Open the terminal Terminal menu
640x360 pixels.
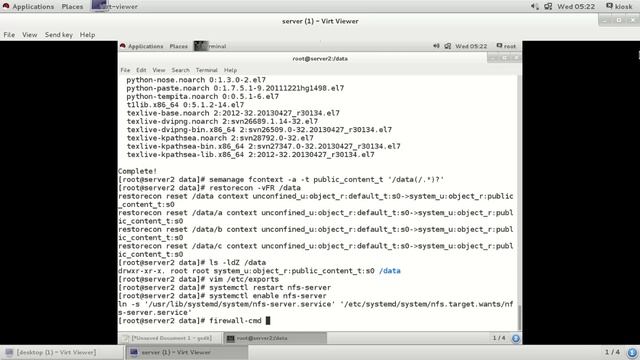[207, 70]
